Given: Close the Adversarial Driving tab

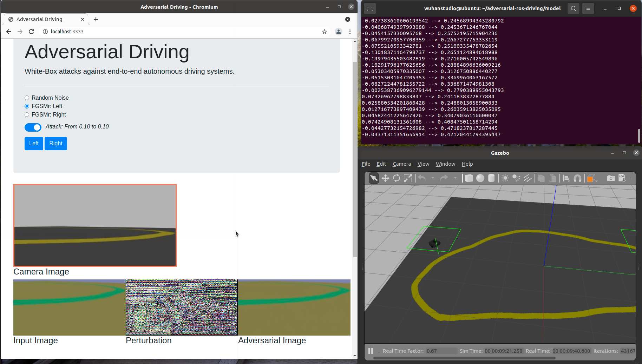Looking at the screenshot, I should (x=83, y=19).
